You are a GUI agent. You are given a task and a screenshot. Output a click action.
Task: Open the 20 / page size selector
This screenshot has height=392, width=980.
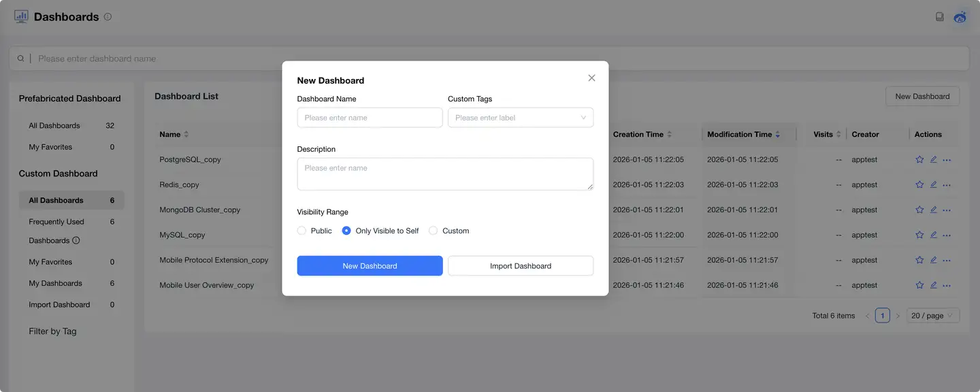[x=932, y=314]
